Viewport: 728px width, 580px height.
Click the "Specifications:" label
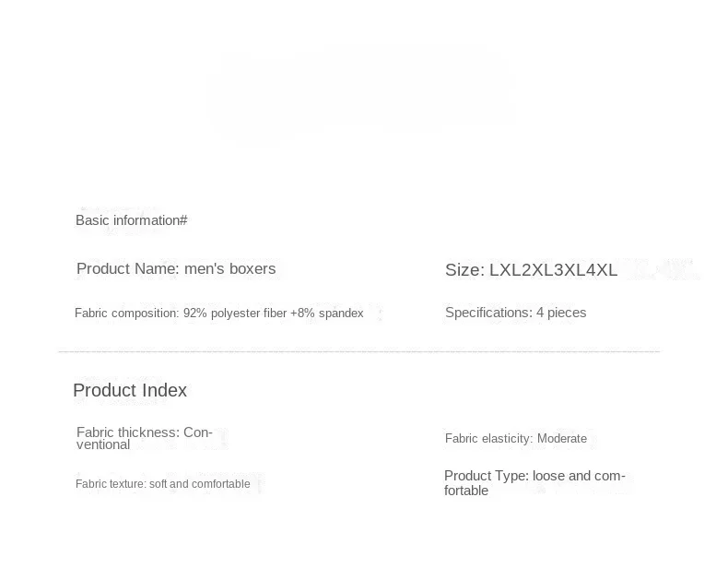[x=488, y=313]
